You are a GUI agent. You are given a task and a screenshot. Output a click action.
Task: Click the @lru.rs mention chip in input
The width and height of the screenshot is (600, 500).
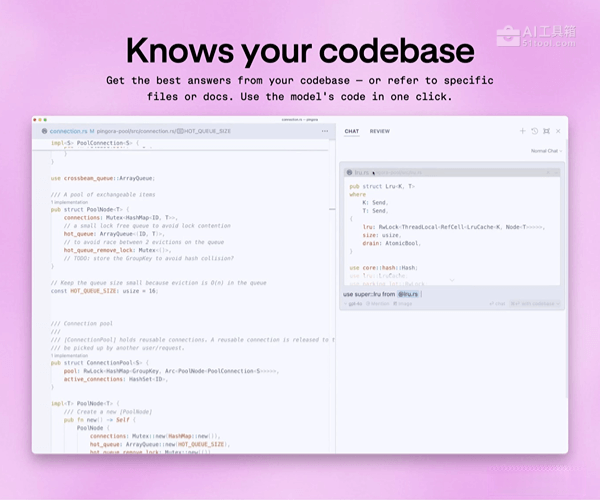(408, 294)
